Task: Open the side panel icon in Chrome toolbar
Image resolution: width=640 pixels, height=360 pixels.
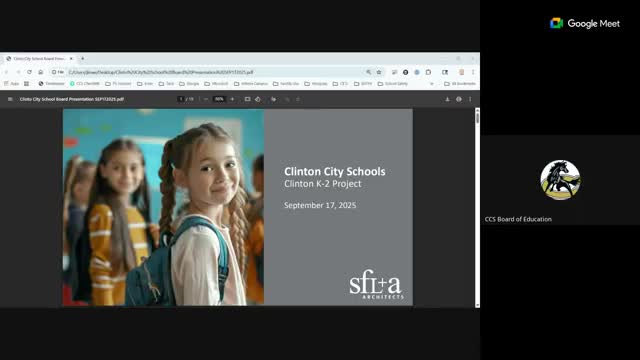Action: click(445, 72)
